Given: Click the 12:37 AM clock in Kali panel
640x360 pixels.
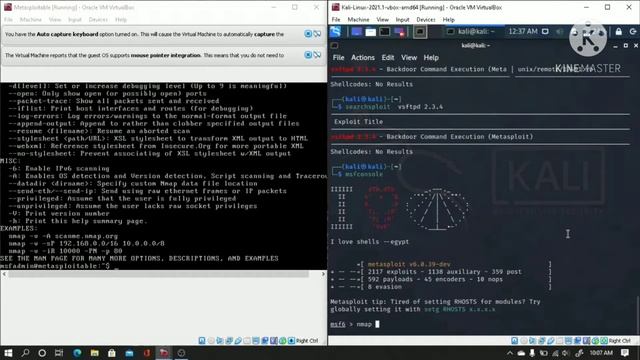Looking at the screenshot, I should [x=523, y=31].
